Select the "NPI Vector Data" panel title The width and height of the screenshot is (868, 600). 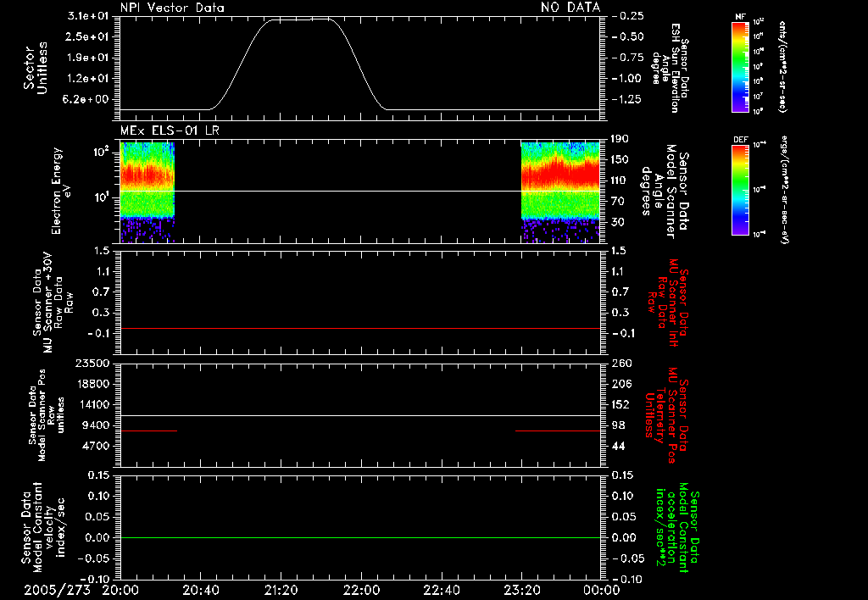(x=172, y=8)
